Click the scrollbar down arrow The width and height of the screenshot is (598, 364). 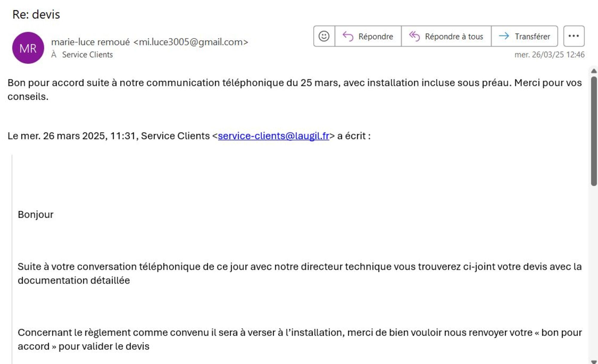[594, 362]
